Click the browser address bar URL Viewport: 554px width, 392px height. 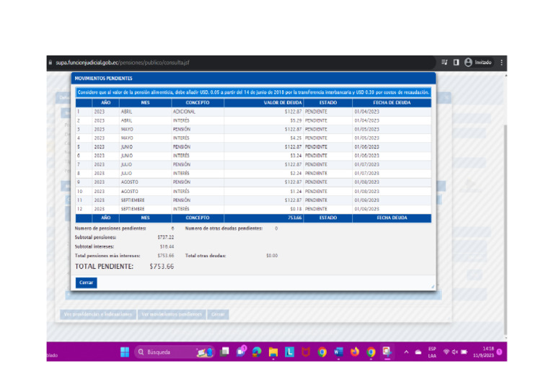123,63
